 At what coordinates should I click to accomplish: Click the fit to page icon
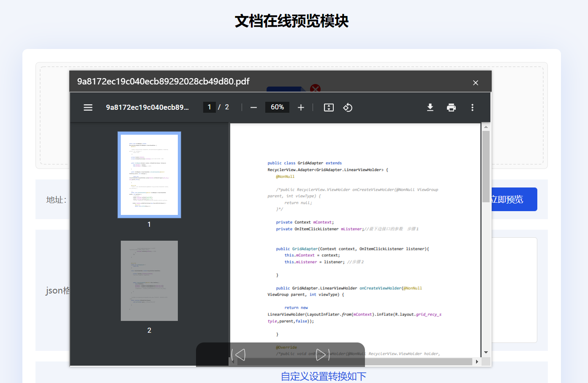[x=329, y=108]
